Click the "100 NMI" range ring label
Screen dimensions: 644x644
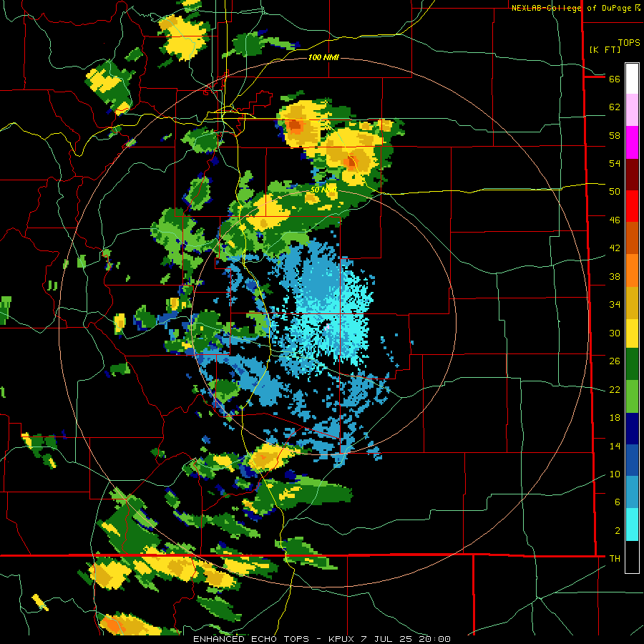(x=323, y=57)
